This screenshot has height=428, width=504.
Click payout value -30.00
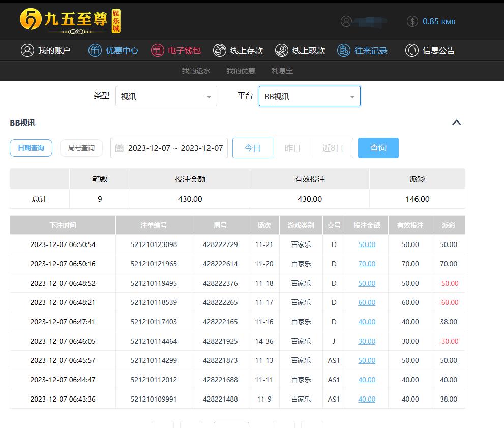click(x=449, y=341)
